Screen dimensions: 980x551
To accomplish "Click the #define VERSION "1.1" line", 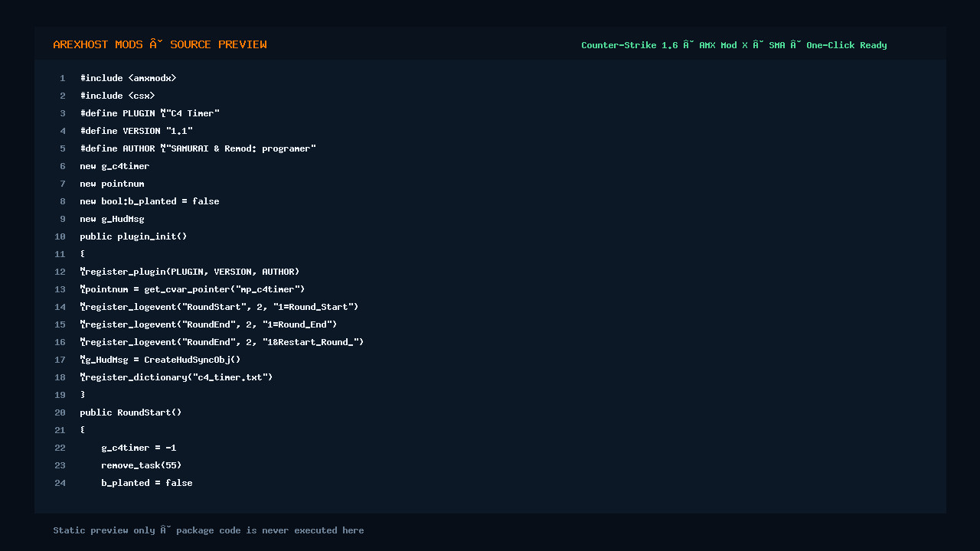I will [136, 131].
